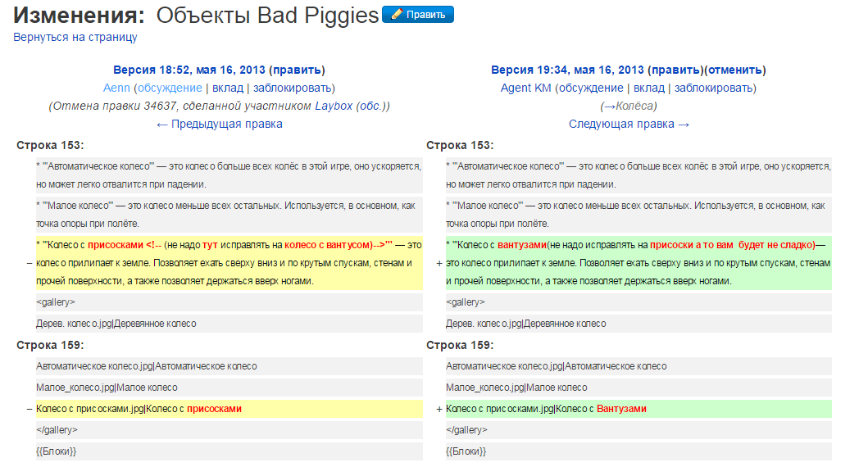Viewport: 868px width, 467px height.
Task: Open Agent KM's "обсуждение" talk page
Action: (x=591, y=88)
